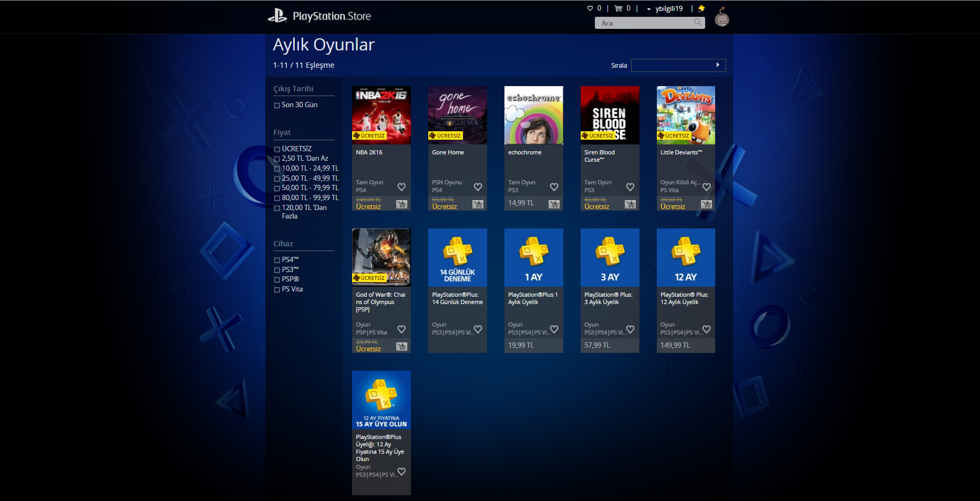Check the 80,00 TL - 99,99 TL filter
This screenshot has width=980, height=501.
[x=277, y=198]
